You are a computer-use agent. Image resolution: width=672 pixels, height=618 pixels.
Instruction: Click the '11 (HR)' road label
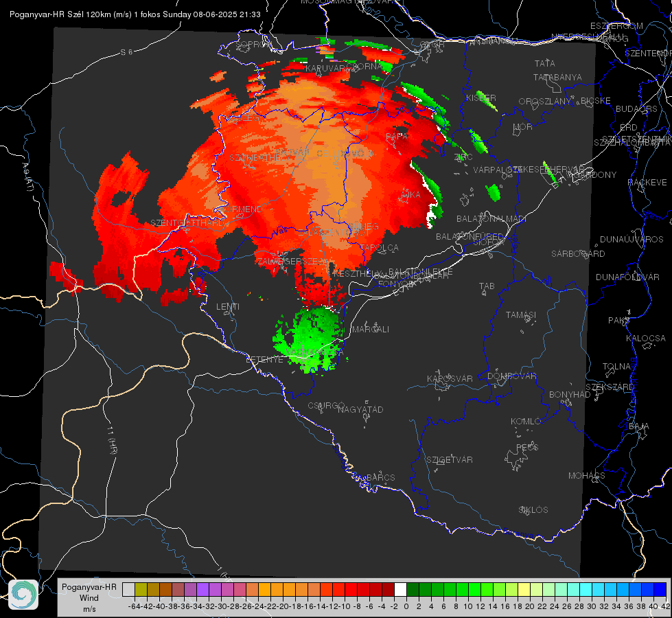[x=113, y=440]
